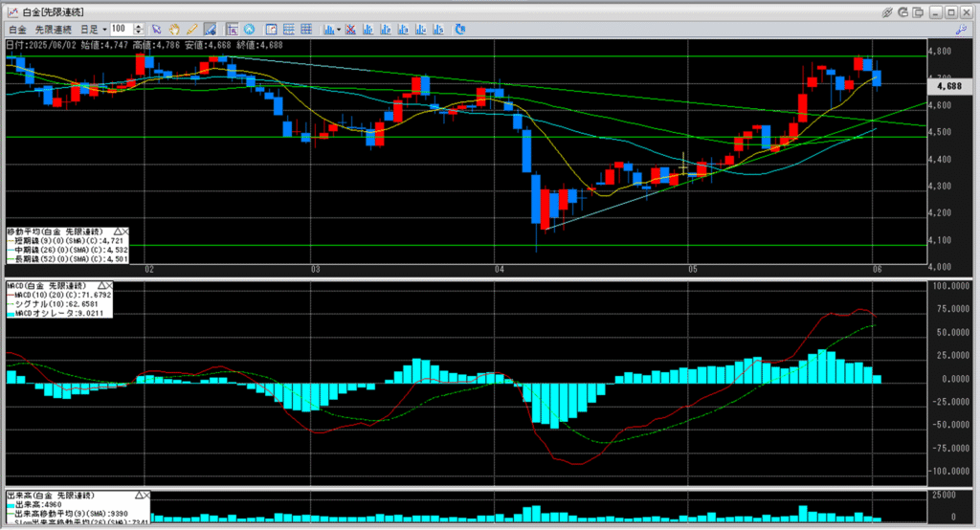Select the 短期線(9) moving average entry
This screenshot has height=530, width=980.
[66, 241]
